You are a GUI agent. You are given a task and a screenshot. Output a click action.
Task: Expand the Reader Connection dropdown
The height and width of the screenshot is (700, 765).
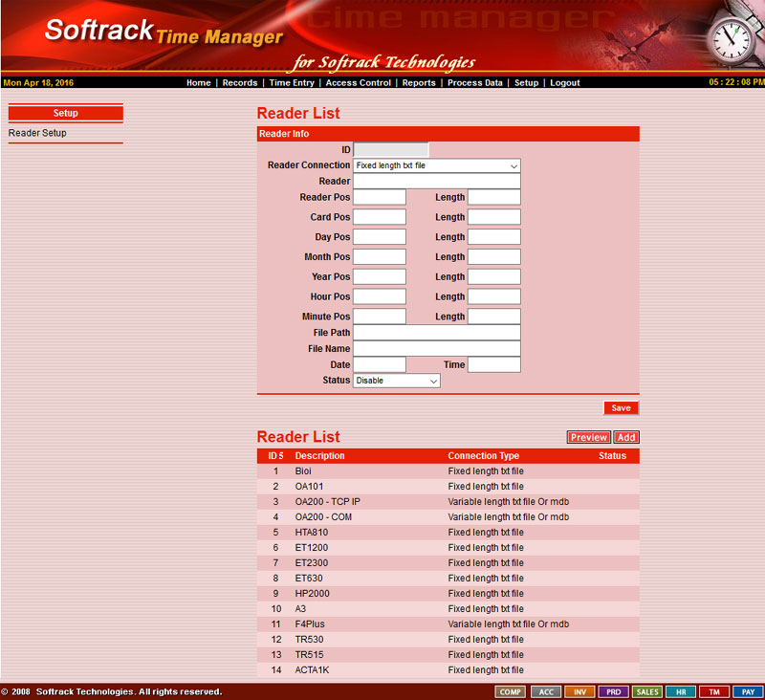436,165
